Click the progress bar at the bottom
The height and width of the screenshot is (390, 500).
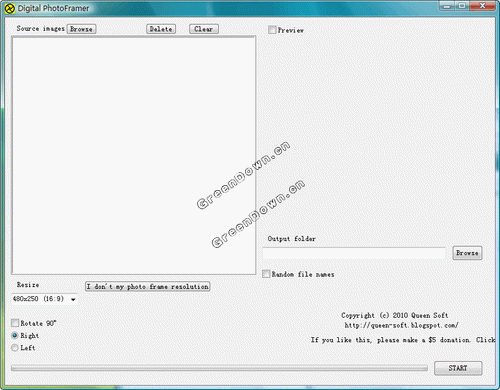pos(219,368)
